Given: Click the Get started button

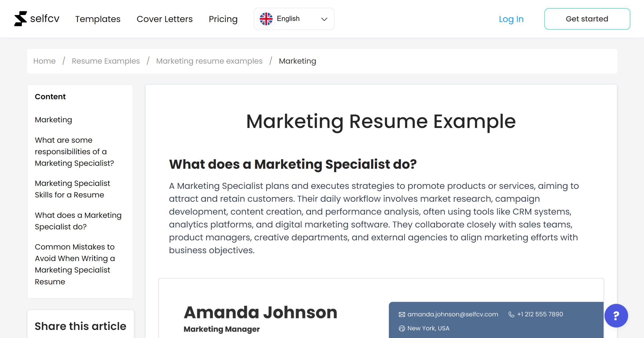Looking at the screenshot, I should (587, 19).
